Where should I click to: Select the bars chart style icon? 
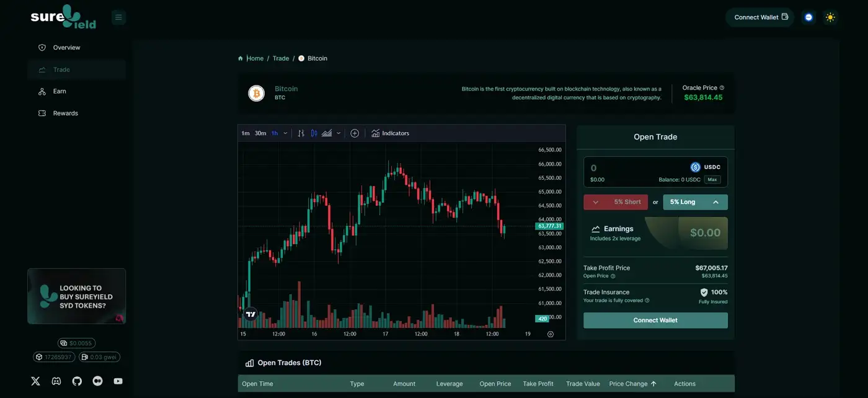(x=301, y=133)
